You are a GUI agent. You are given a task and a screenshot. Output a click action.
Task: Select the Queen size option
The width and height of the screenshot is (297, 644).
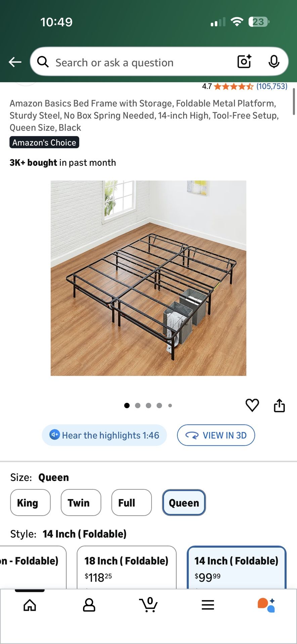[x=184, y=502]
